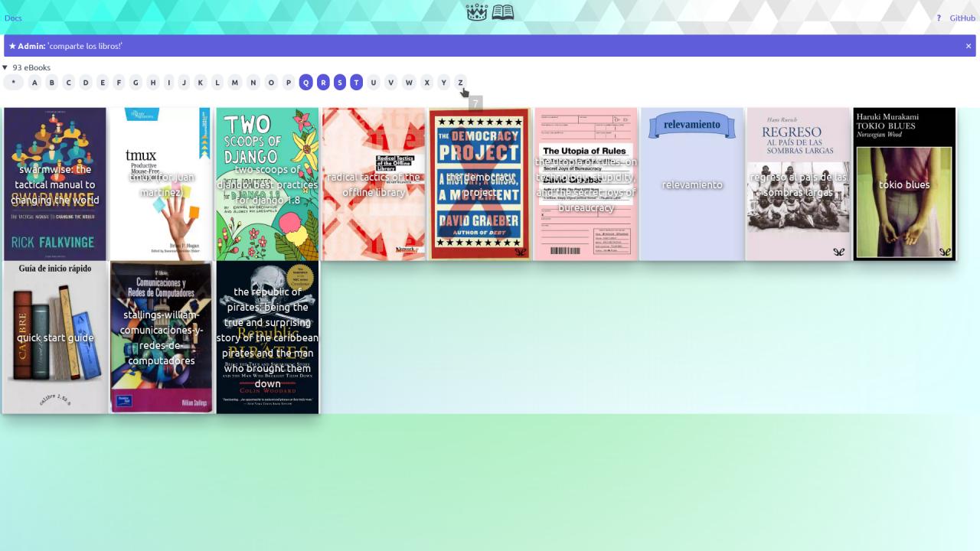Open the Docs link
Screen dimensions: 980x551
tap(13, 18)
